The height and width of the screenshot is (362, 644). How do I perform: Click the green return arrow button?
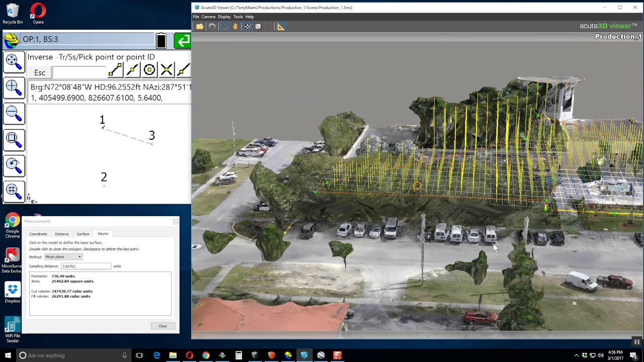point(182,40)
